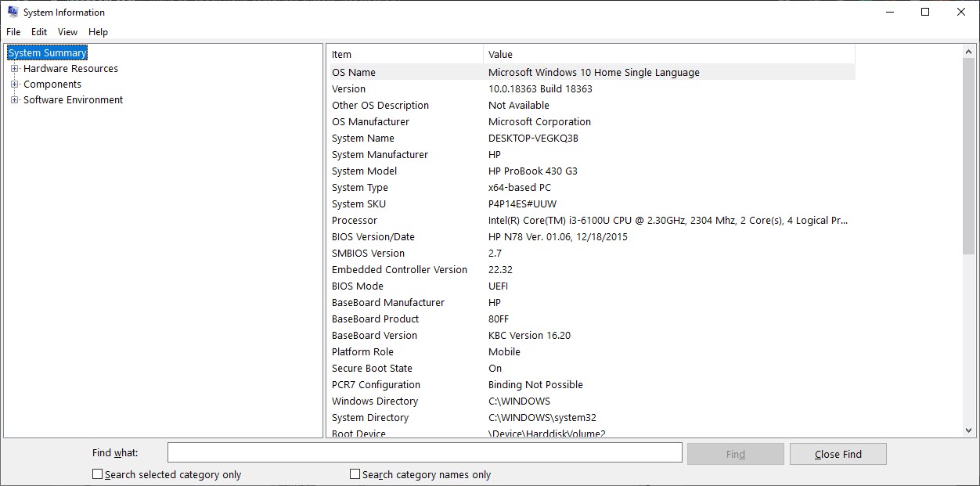Click the scroll up arrow in details pane
This screenshot has height=486, width=980.
969,52
